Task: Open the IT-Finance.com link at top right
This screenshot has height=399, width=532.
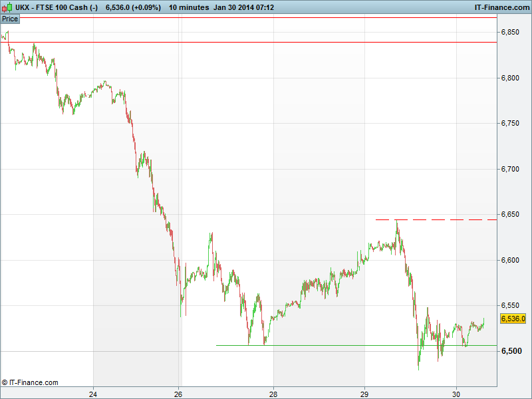Action: click(502, 7)
